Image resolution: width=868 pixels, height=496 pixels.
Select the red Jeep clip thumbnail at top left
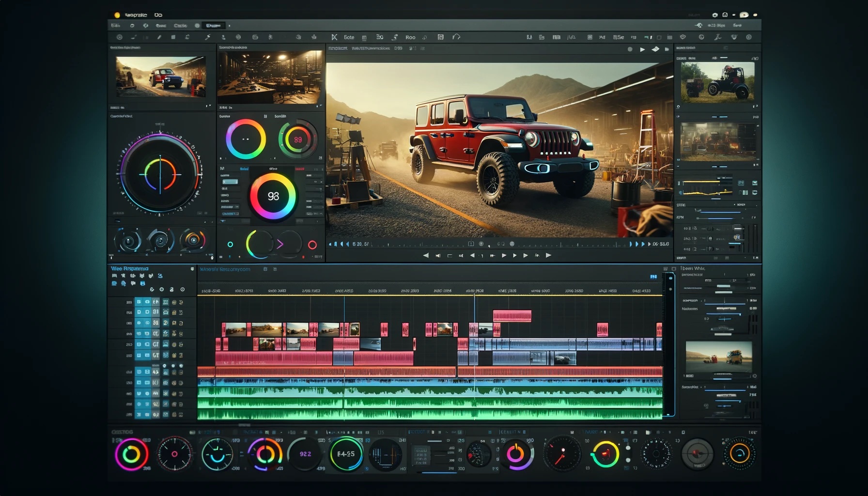pos(161,76)
